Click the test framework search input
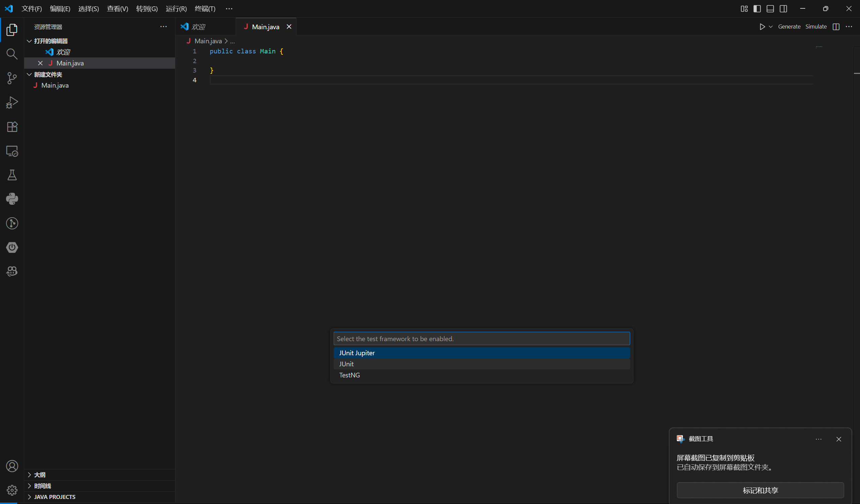860x504 pixels. (481, 338)
